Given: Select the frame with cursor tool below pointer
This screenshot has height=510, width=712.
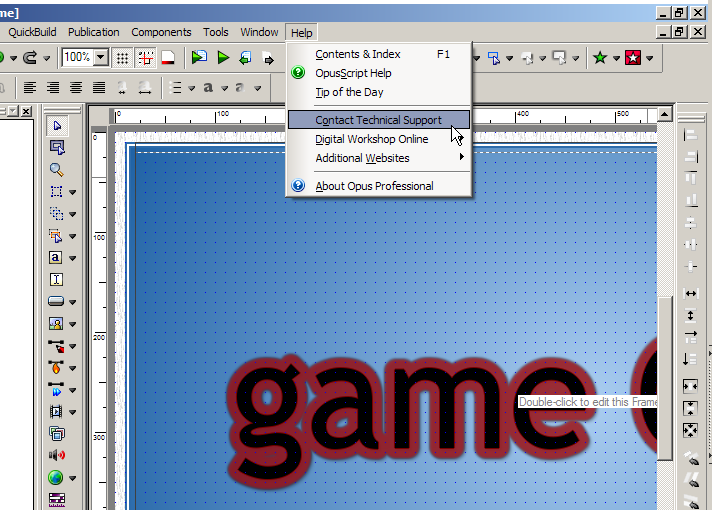Looking at the screenshot, I should click(x=57, y=148).
